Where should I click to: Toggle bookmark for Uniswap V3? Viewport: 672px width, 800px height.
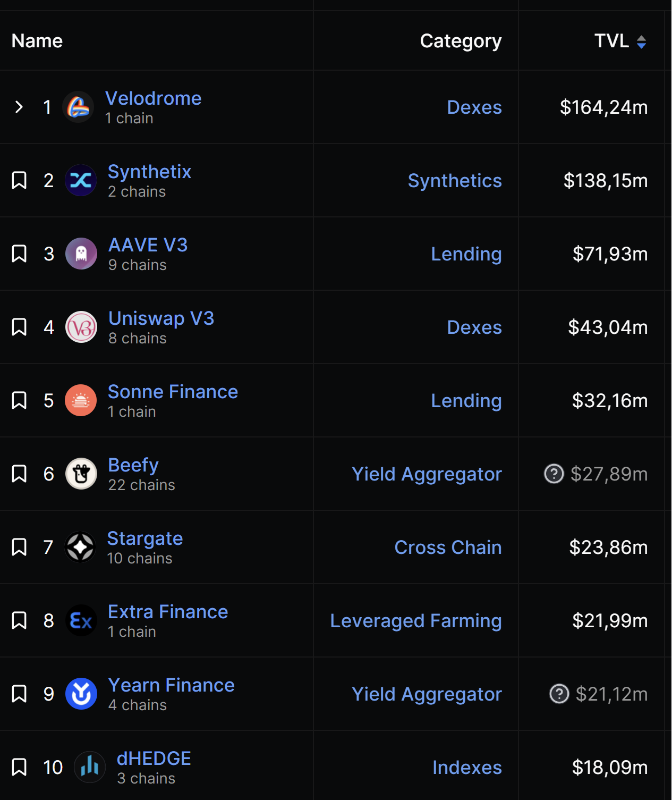19,327
